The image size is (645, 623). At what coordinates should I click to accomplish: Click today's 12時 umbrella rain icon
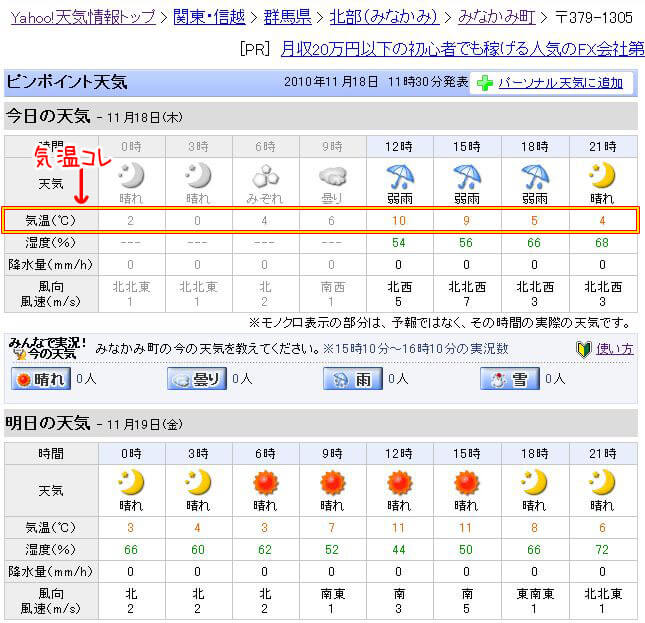[400, 177]
